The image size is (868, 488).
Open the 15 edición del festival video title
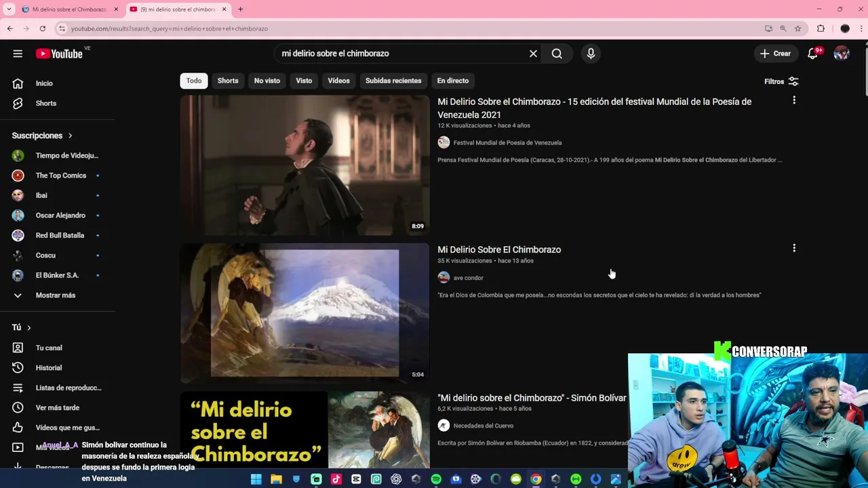click(594, 108)
